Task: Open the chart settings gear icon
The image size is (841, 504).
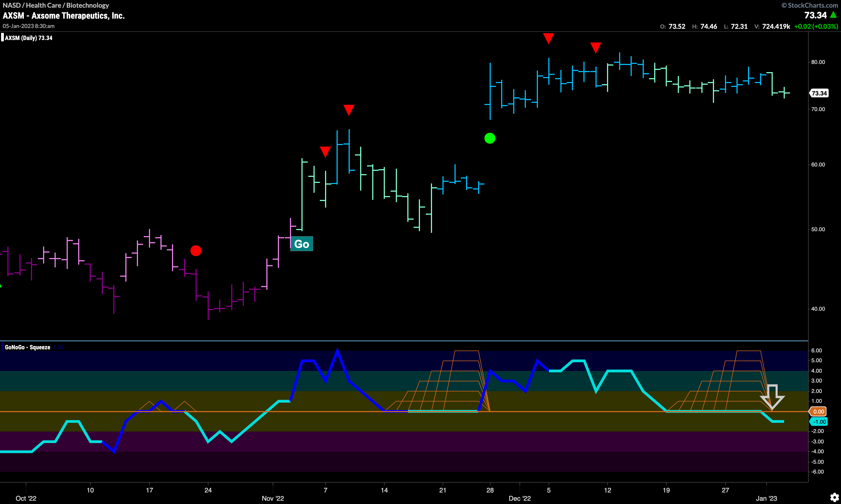Action: click(x=834, y=497)
